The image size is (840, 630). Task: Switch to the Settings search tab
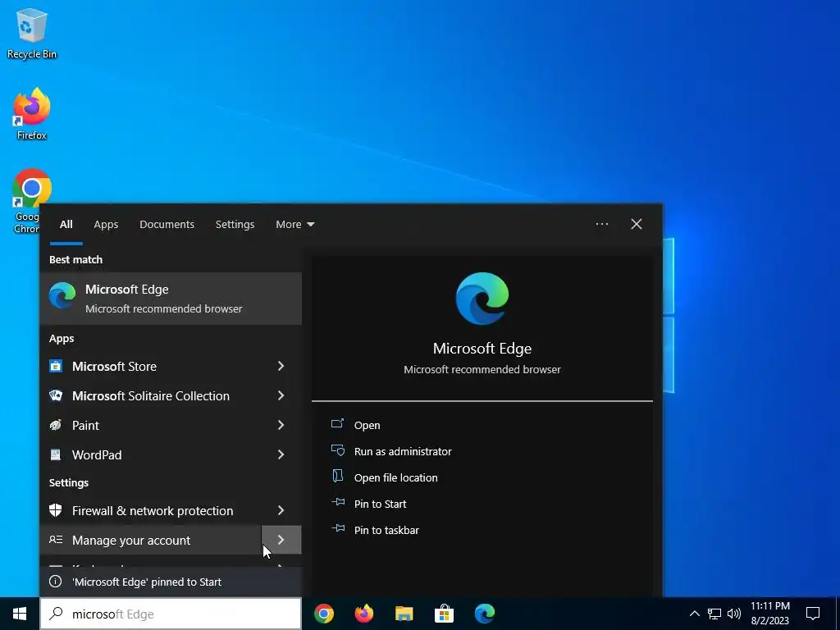[235, 225]
